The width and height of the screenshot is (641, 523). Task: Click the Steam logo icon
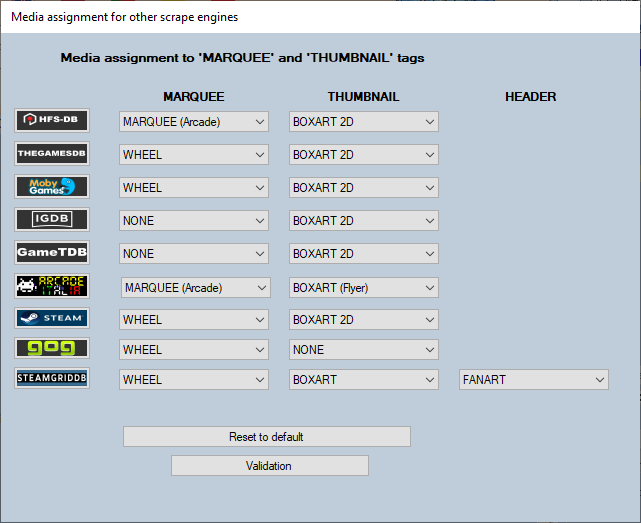click(x=52, y=318)
